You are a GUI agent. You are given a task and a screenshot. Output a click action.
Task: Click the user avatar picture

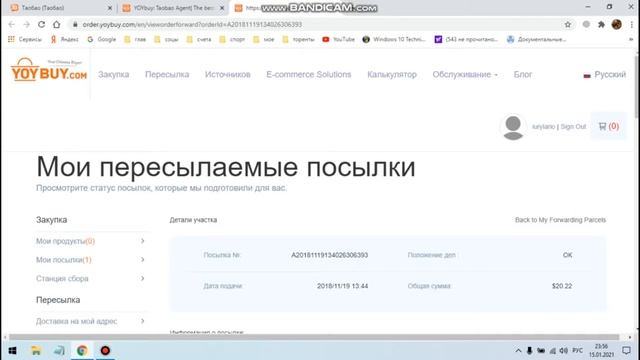pos(513,127)
